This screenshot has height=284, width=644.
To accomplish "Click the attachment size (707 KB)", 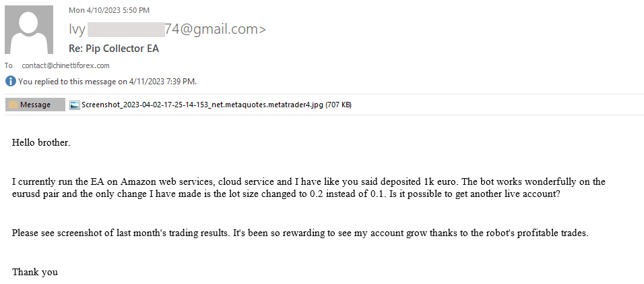I will [x=339, y=105].
